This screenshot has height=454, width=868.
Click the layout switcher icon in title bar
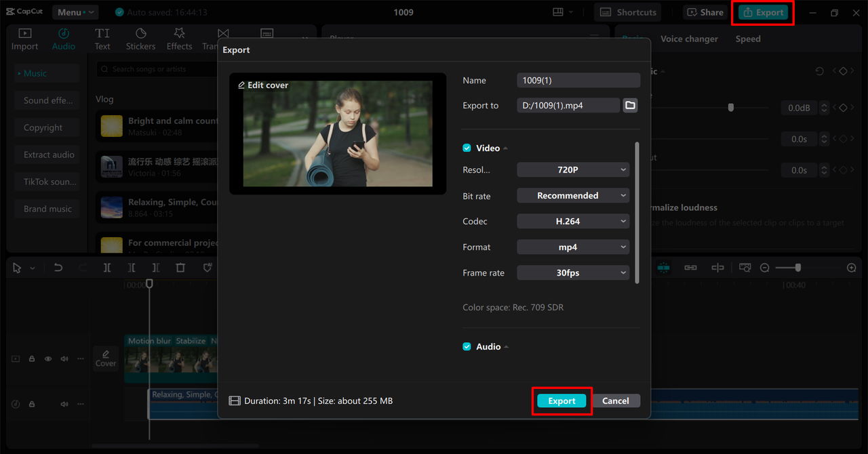(558, 12)
